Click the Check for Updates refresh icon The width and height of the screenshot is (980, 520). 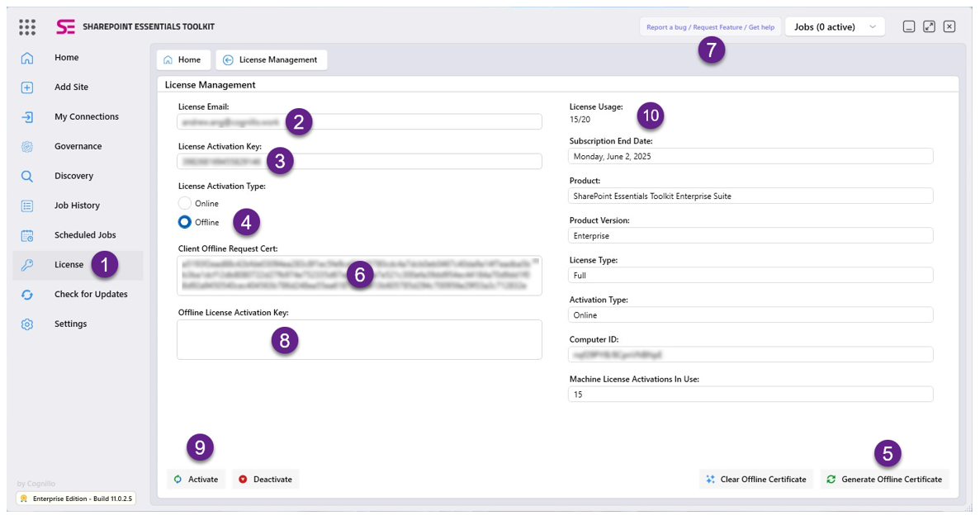pyautogui.click(x=27, y=295)
